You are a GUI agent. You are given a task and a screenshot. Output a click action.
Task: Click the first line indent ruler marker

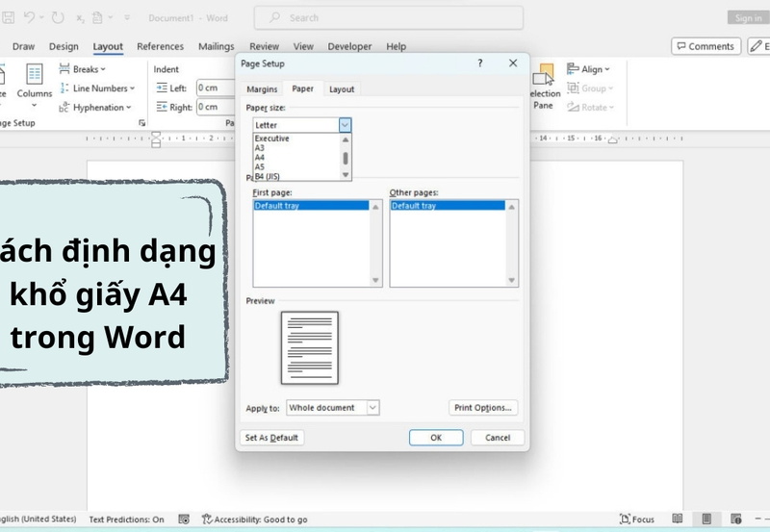[156, 135]
